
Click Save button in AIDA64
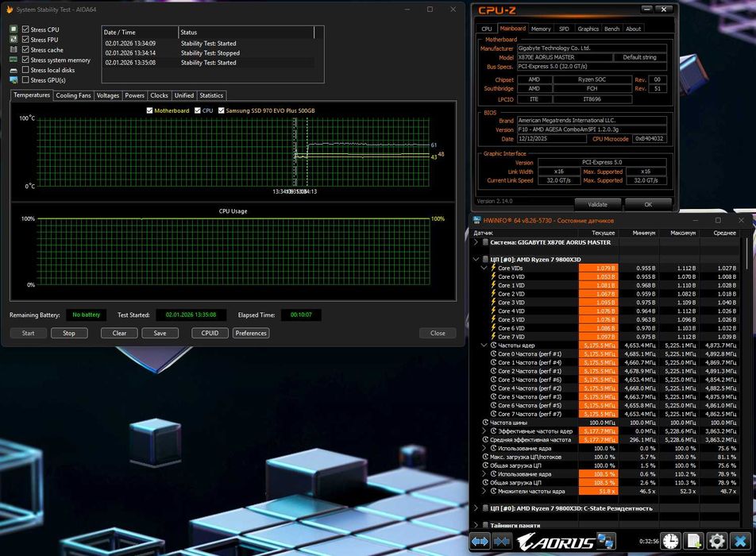(160, 334)
